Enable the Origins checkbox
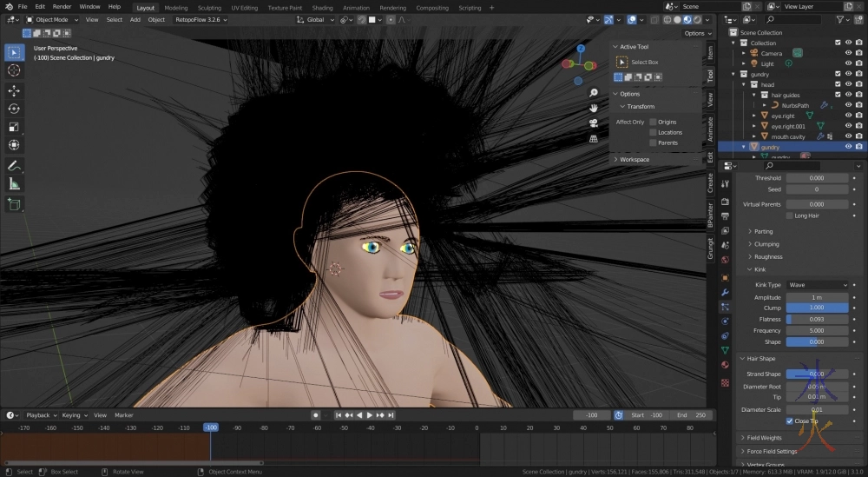This screenshot has width=868, height=477. click(x=653, y=122)
